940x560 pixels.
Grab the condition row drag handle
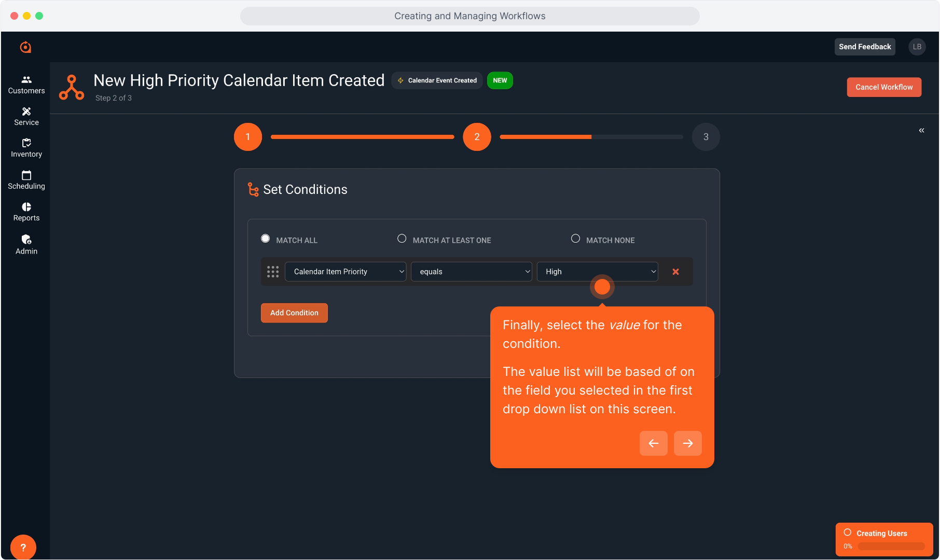[x=273, y=272]
